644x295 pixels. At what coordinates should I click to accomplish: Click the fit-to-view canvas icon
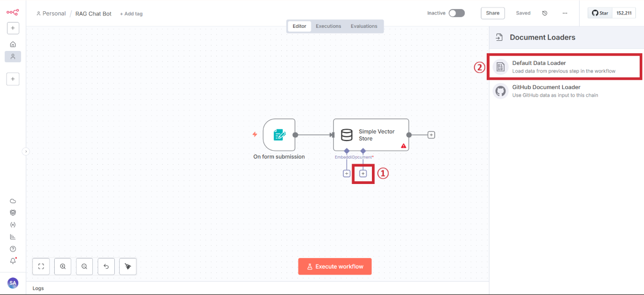[41, 266]
